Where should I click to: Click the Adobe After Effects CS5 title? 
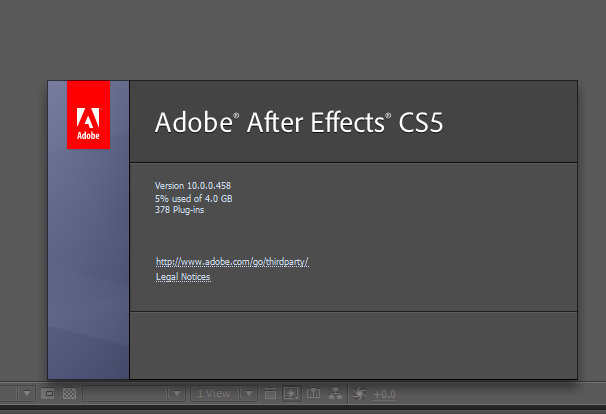[x=299, y=122]
